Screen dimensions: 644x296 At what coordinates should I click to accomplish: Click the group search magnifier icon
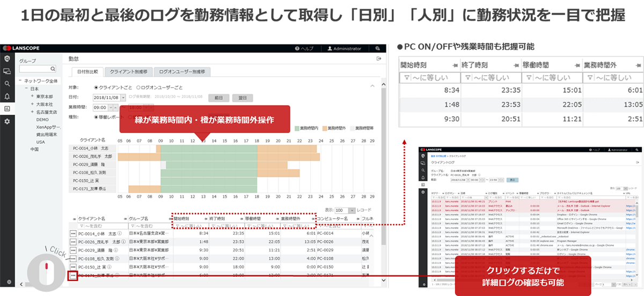tap(53, 69)
